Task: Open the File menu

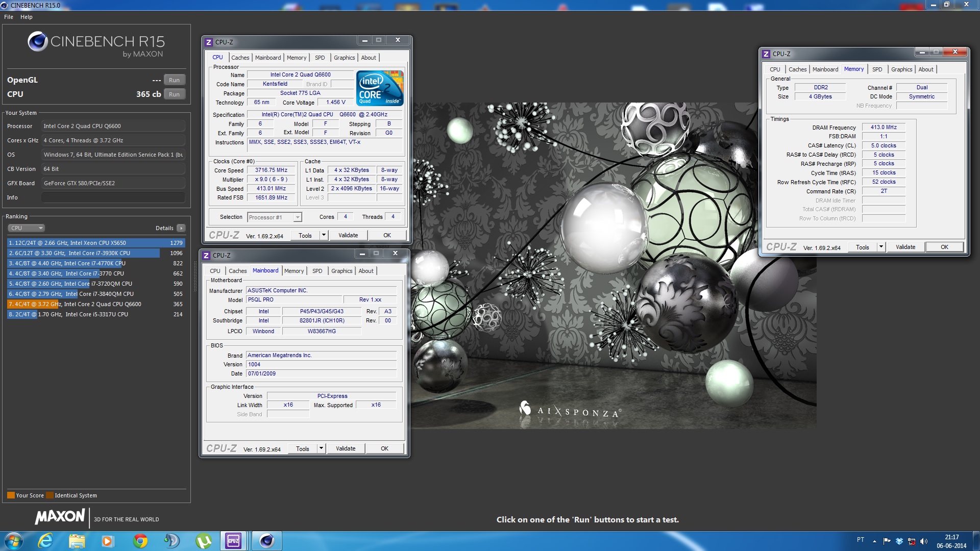Action: click(x=9, y=17)
